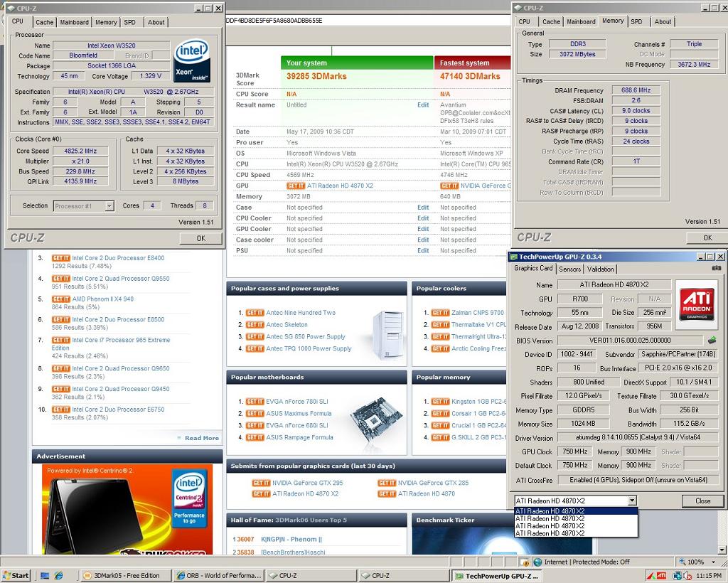The width and height of the screenshot is (728, 583).
Task: Click OK in the right CPU-Z Memory window
Action: 707,237
